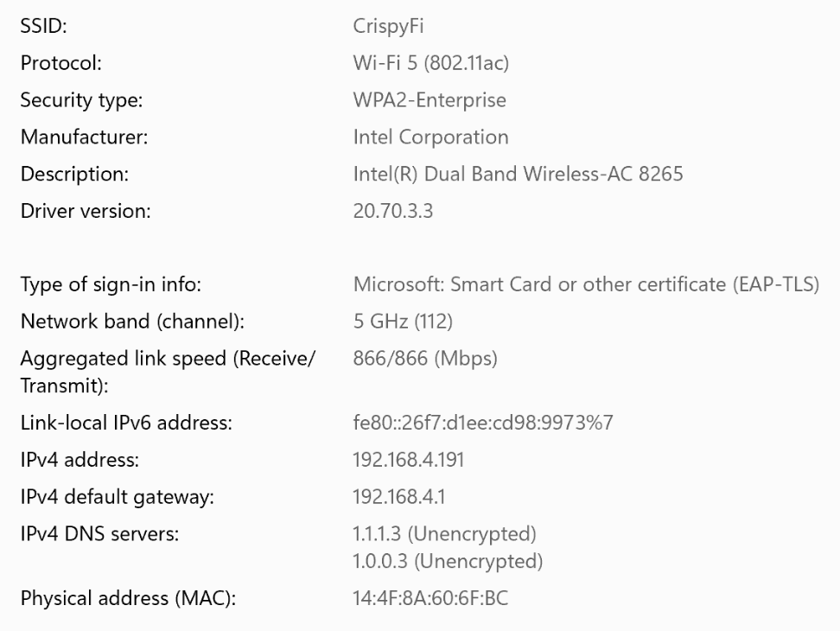This screenshot has width=840, height=631.
Task: Click the 866/866 (Mbps) link speed value
Action: click(x=425, y=359)
